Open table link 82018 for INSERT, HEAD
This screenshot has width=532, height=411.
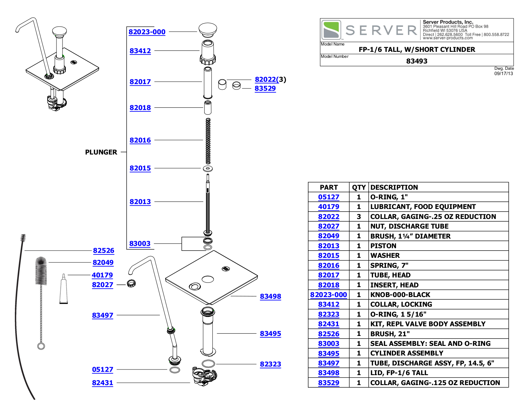click(x=329, y=285)
